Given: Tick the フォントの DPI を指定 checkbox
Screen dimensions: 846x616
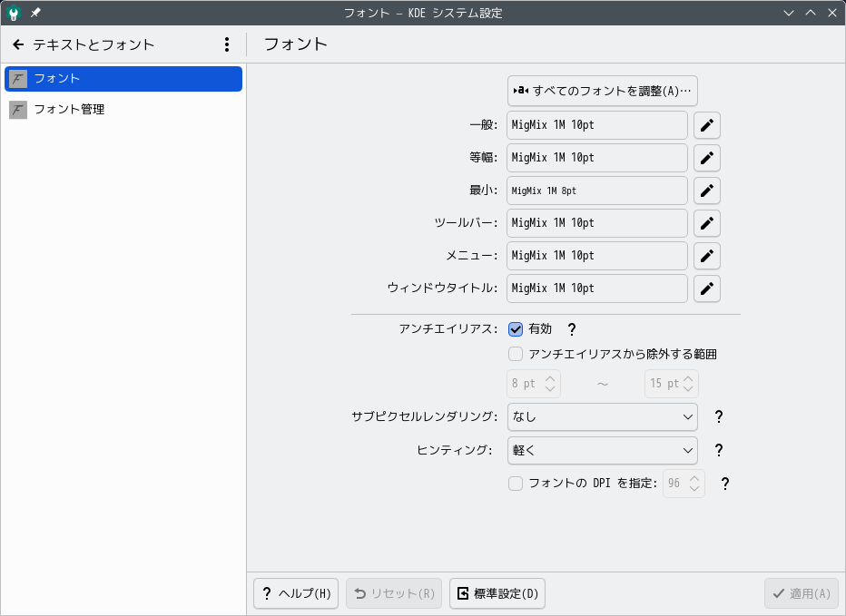Looking at the screenshot, I should pos(516,484).
